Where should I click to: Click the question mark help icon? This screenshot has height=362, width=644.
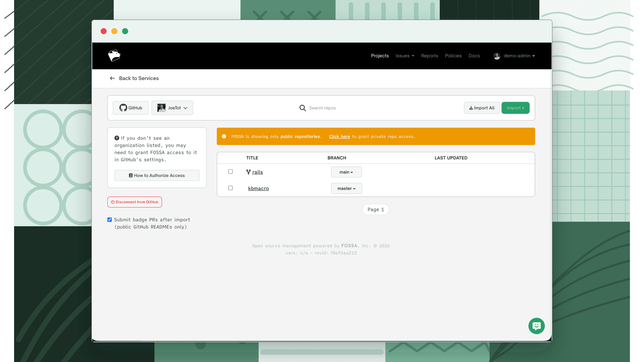[117, 138]
